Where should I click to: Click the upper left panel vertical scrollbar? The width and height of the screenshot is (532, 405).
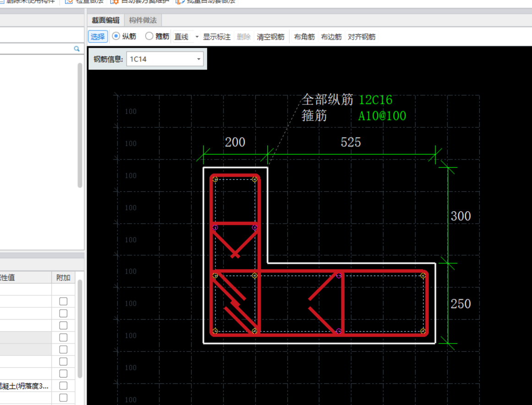(x=80, y=125)
